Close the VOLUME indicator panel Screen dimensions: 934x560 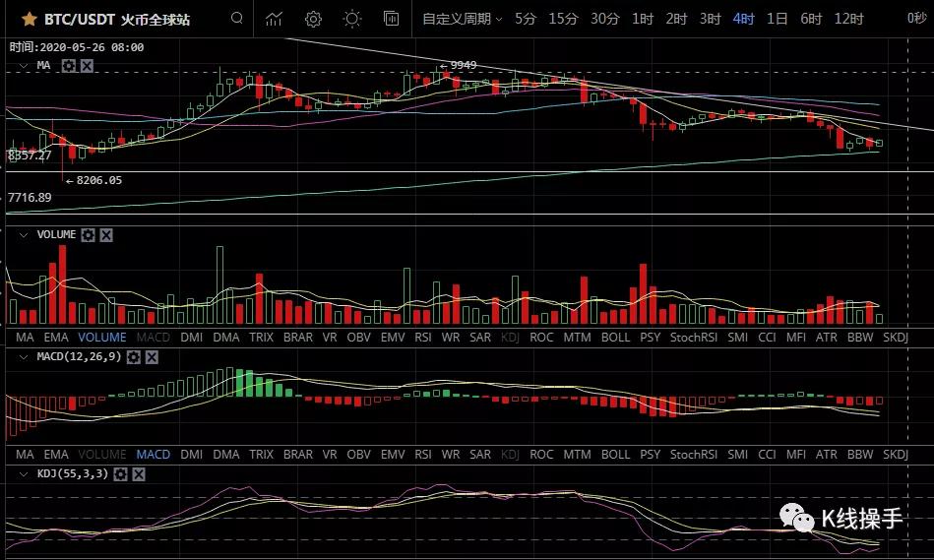[106, 234]
